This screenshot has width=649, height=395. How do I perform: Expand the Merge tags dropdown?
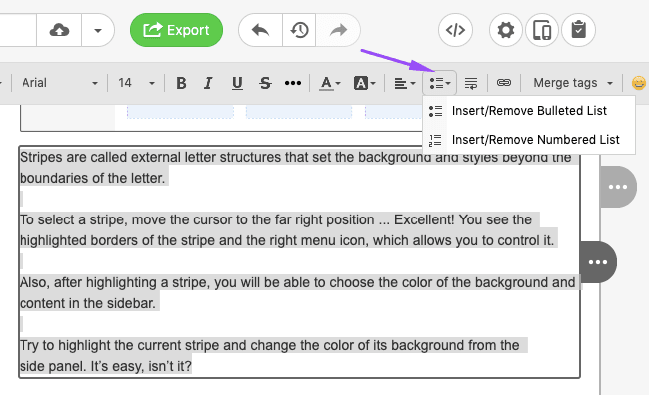pos(573,83)
